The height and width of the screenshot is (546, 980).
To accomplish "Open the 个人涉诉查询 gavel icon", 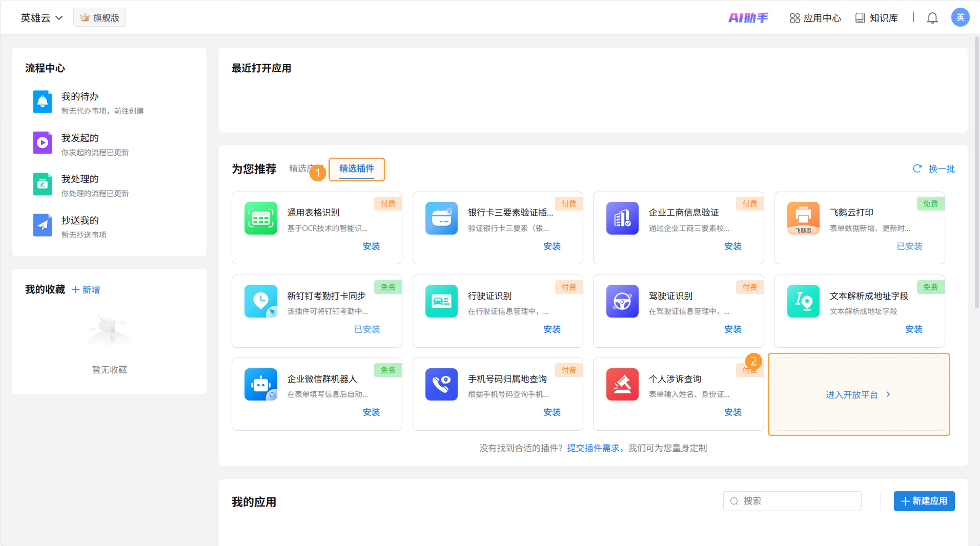I will coord(622,384).
